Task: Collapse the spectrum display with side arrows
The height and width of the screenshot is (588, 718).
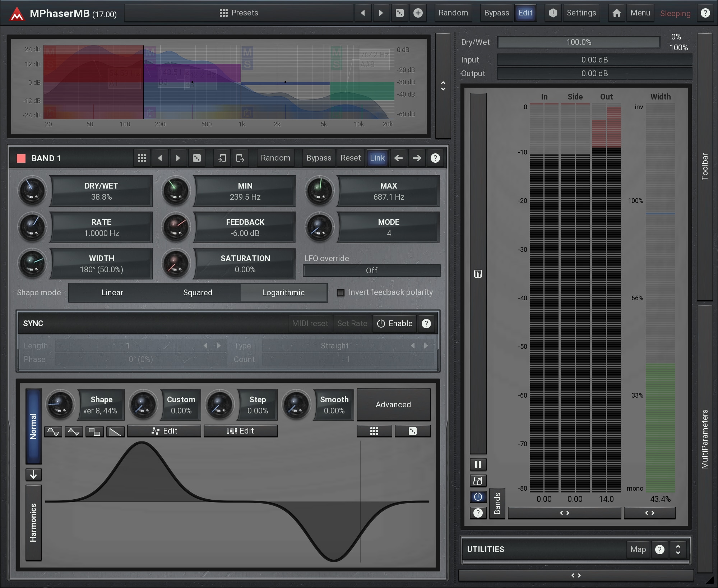Action: point(443,86)
